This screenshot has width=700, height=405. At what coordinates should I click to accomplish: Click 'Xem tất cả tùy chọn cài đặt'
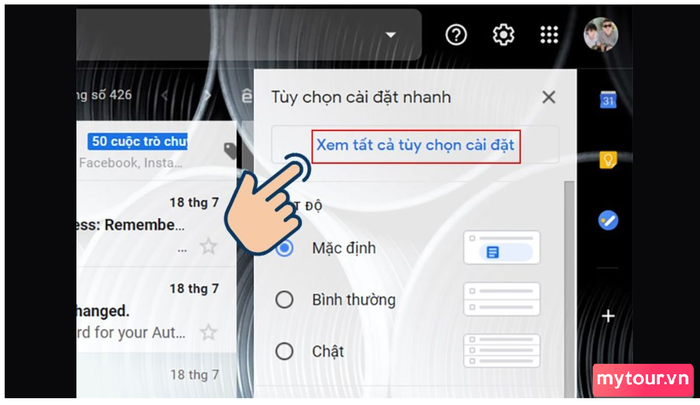tap(416, 145)
